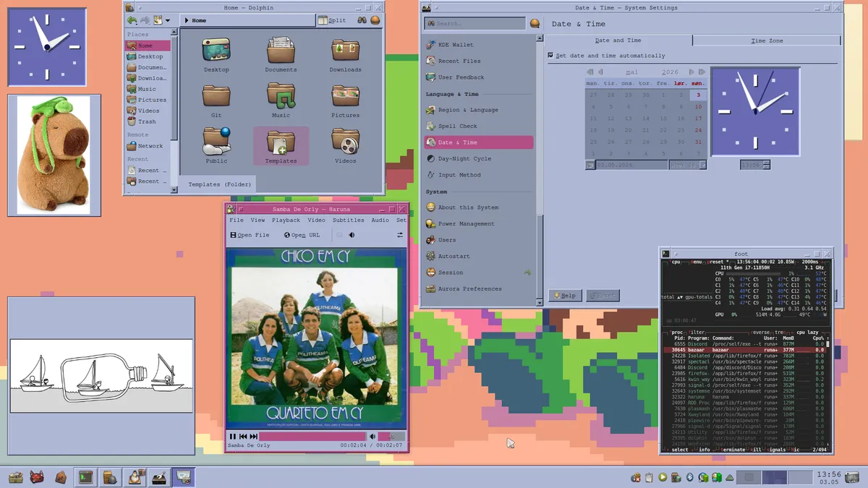The height and width of the screenshot is (488, 868).
Task: Open Bluetooth icon in system tray
Action: (x=689, y=477)
